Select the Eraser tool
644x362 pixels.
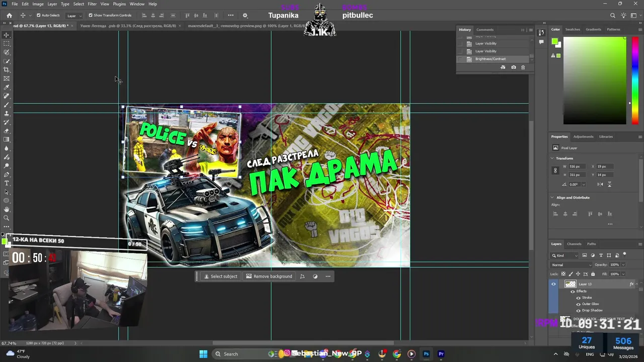[x=7, y=131]
